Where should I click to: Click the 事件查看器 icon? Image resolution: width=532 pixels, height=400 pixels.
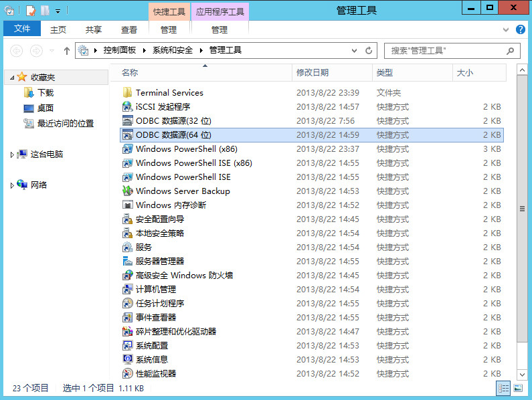[x=128, y=318]
